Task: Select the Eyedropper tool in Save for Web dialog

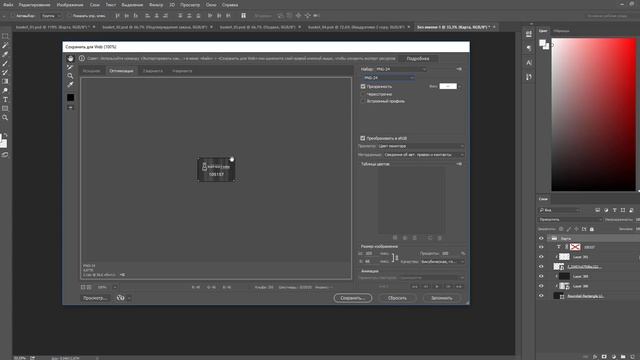Action: coord(70,85)
